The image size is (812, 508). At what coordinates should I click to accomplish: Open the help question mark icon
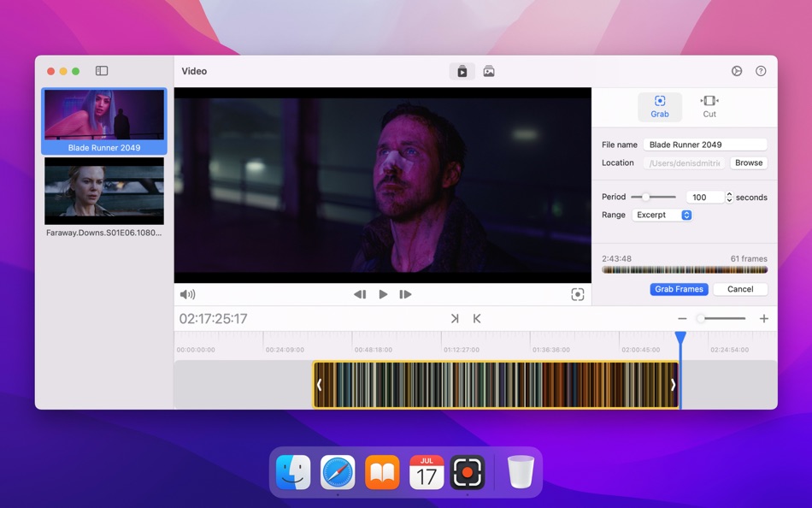[760, 71]
